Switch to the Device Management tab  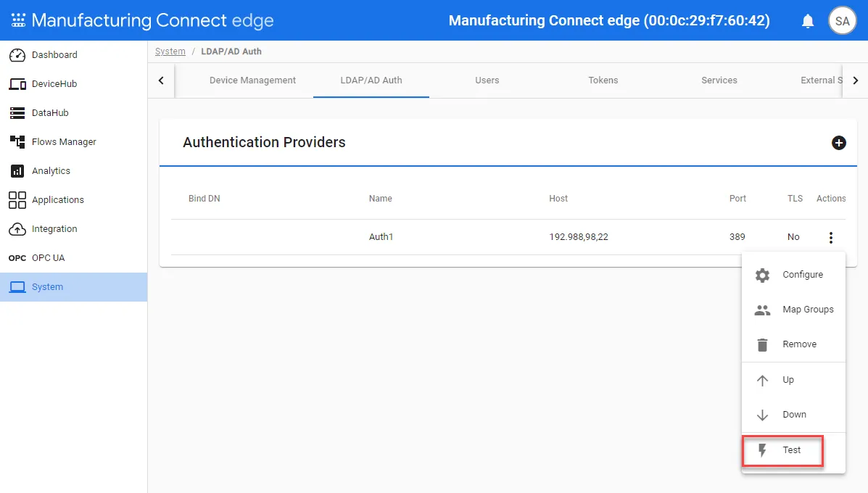[252, 80]
